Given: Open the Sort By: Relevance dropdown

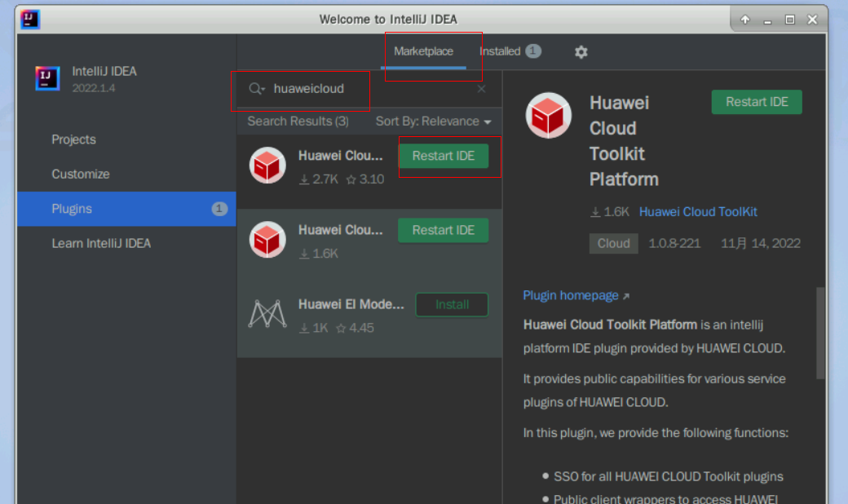Looking at the screenshot, I should coord(433,122).
